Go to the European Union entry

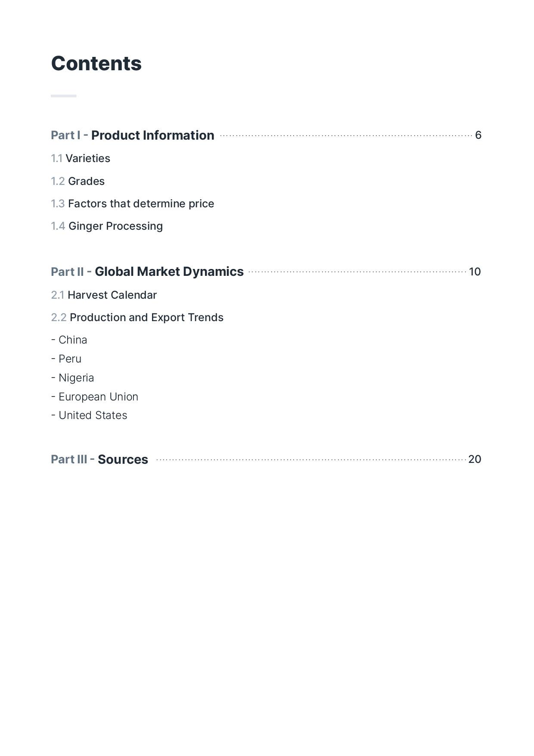pyautogui.click(x=95, y=397)
